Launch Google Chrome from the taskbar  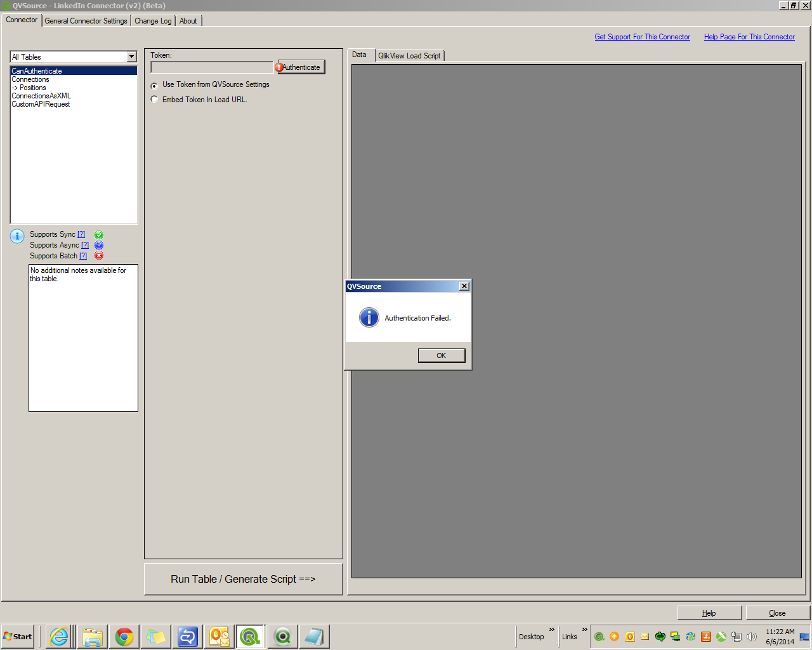pos(124,637)
